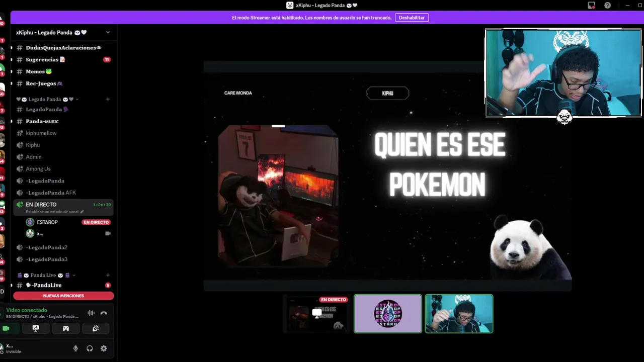This screenshot has width=644, height=362.
Task: Open the Memes channel
Action: pyautogui.click(x=63, y=71)
